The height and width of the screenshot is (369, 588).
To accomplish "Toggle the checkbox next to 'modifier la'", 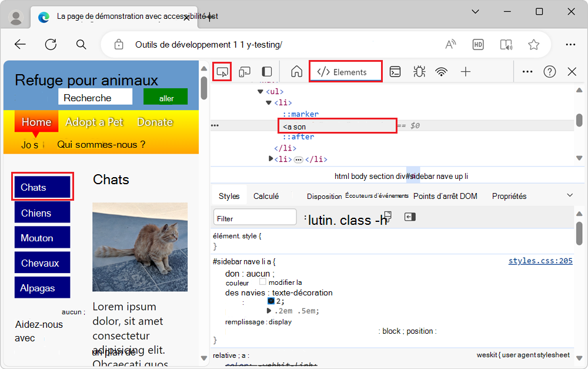I will coord(262,281).
